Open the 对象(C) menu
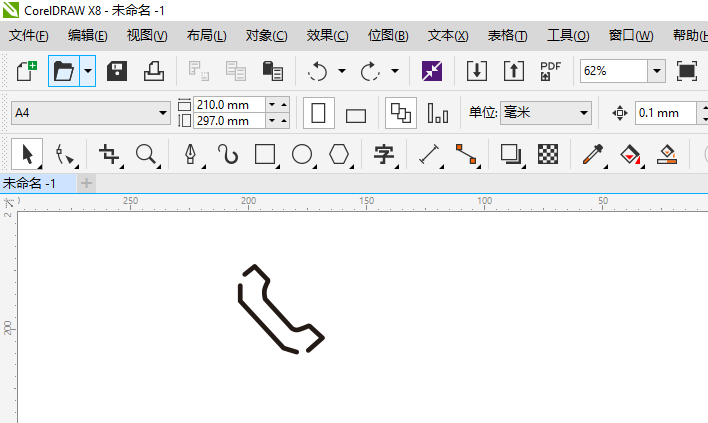This screenshot has width=708, height=423. [x=266, y=35]
